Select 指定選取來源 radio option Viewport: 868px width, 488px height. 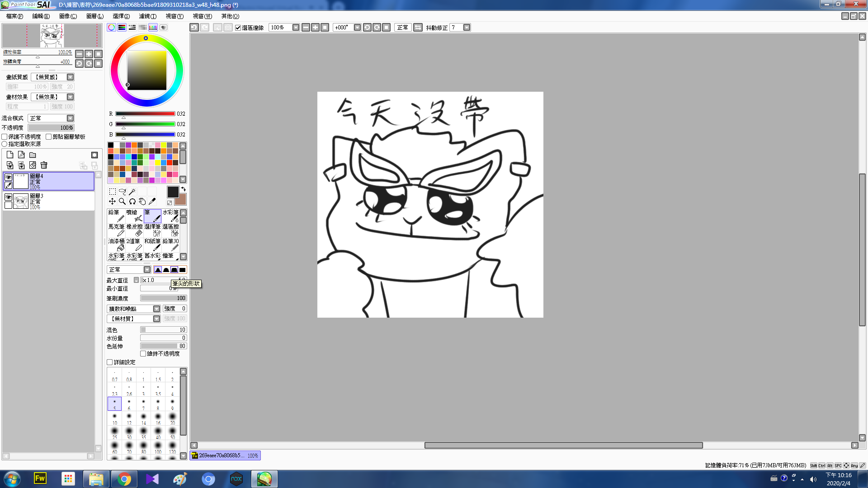pyautogui.click(x=5, y=144)
